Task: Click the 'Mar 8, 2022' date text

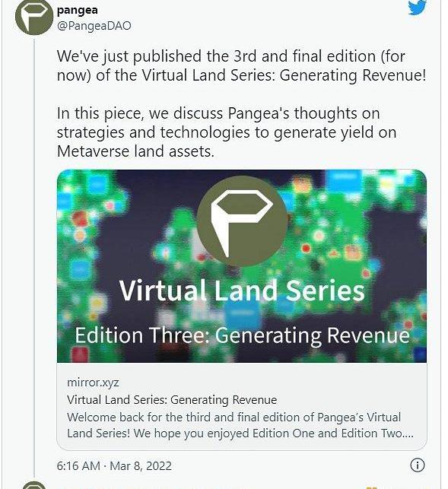Action: [141, 466]
